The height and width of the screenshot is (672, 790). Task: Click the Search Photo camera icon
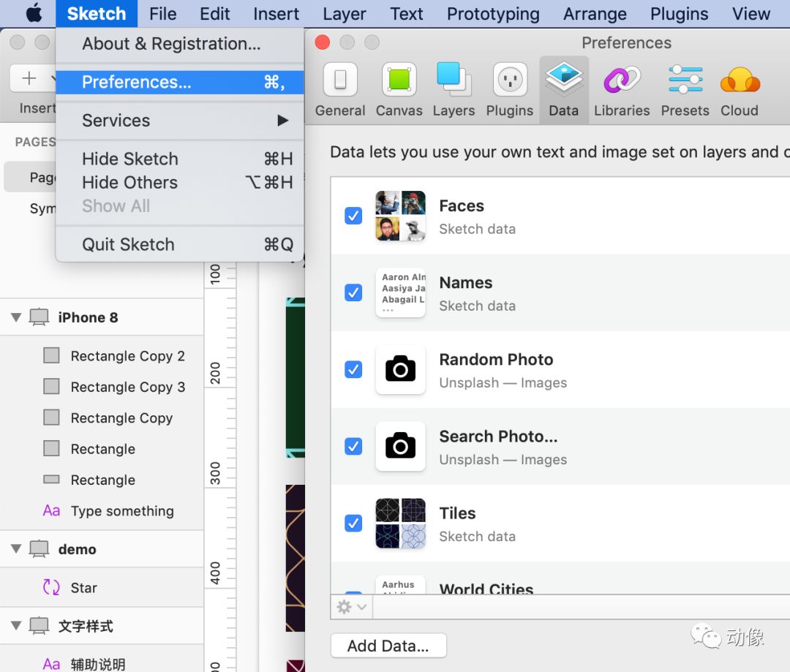coord(401,446)
